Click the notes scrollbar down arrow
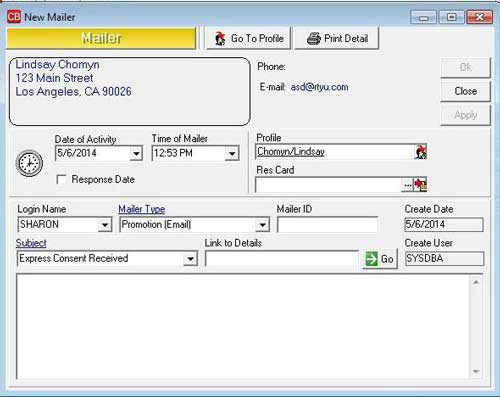500x397 pixels. (x=476, y=371)
